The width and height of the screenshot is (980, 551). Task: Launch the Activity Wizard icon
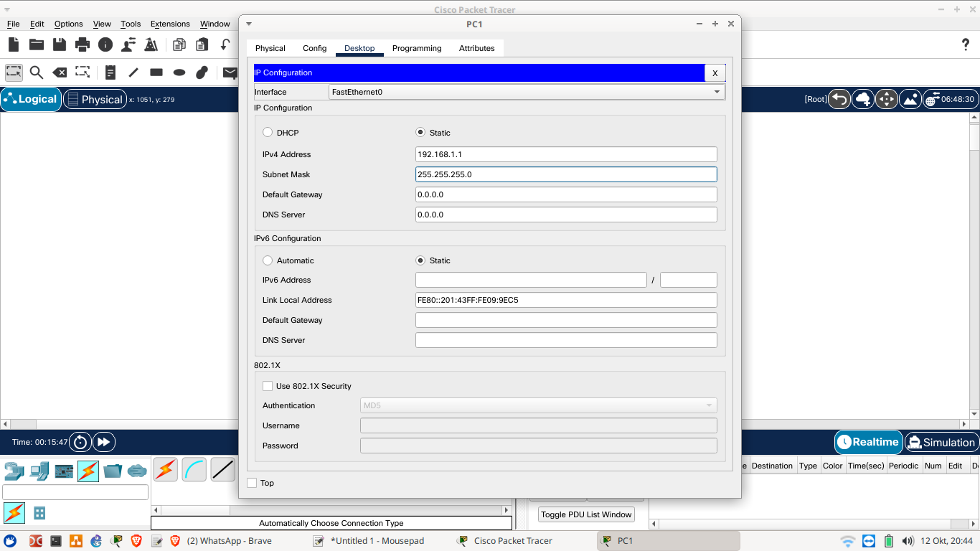point(151,44)
